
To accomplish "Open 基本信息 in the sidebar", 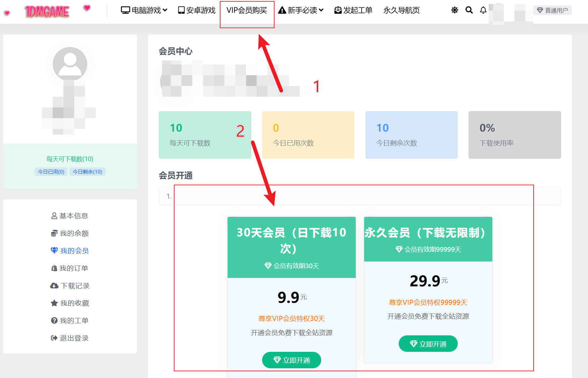I will [x=70, y=216].
